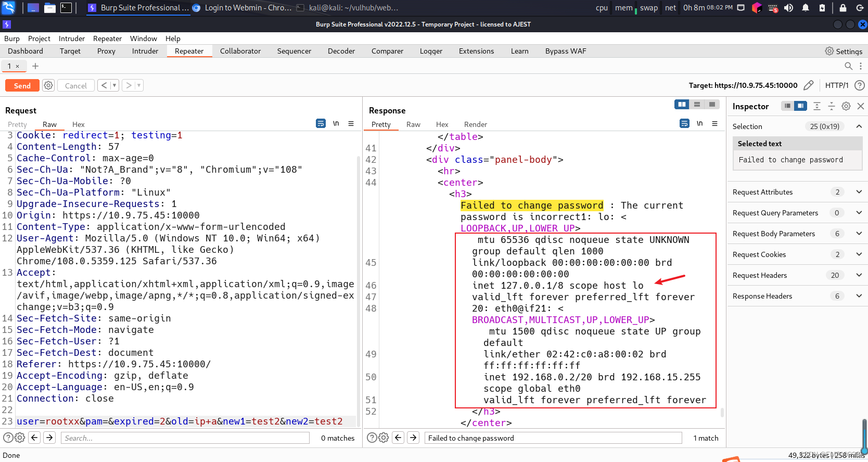Open the send options gear icon
Image resolution: width=868 pixels, height=462 pixels.
[48, 85]
